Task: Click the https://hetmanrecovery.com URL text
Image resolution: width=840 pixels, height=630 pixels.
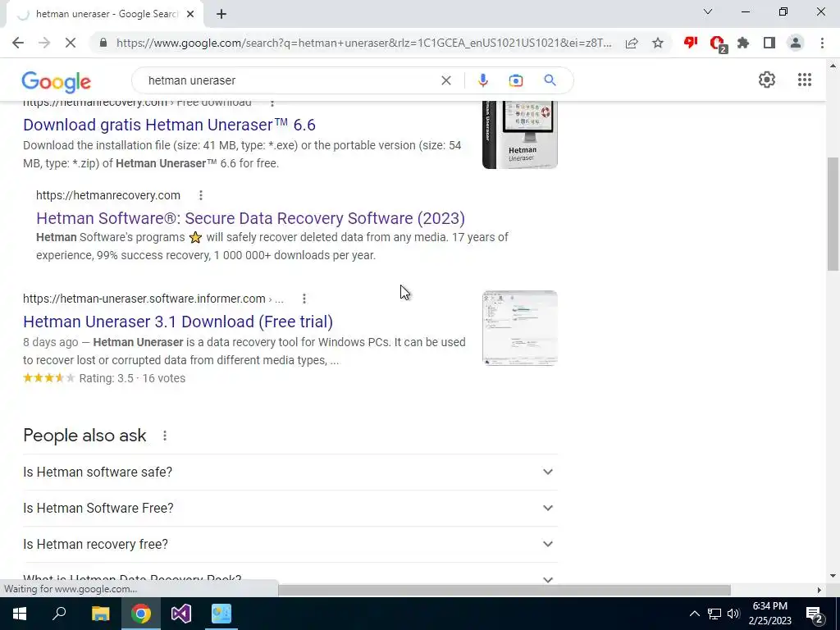Action: coord(108,195)
